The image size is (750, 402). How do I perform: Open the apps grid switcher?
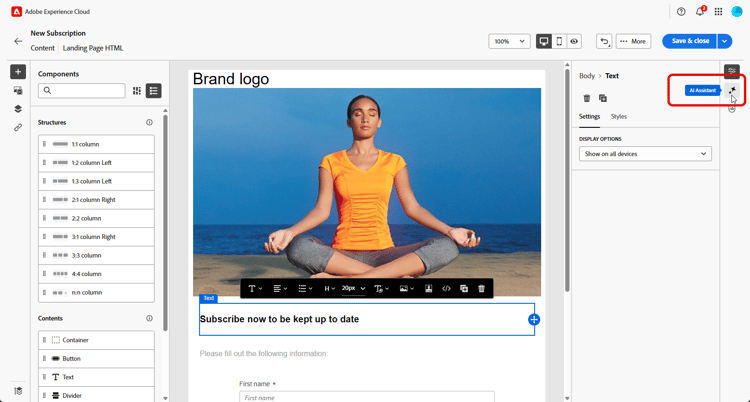click(x=718, y=12)
